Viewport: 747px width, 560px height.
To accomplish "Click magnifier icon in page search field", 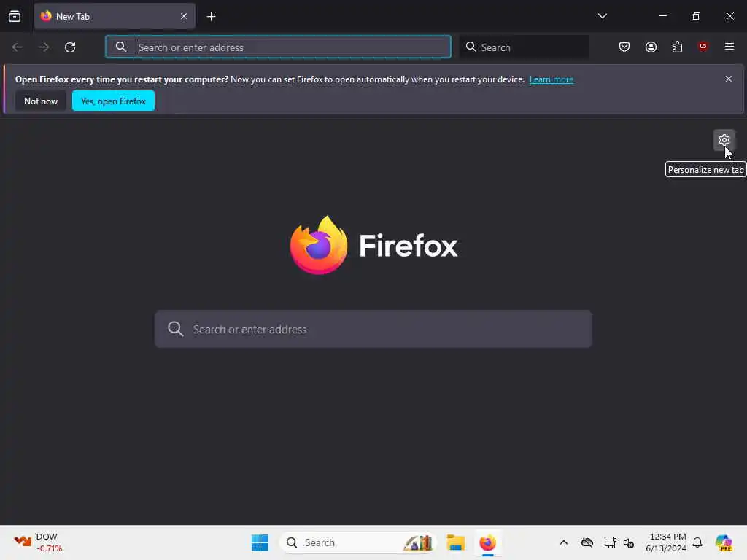I will (175, 329).
